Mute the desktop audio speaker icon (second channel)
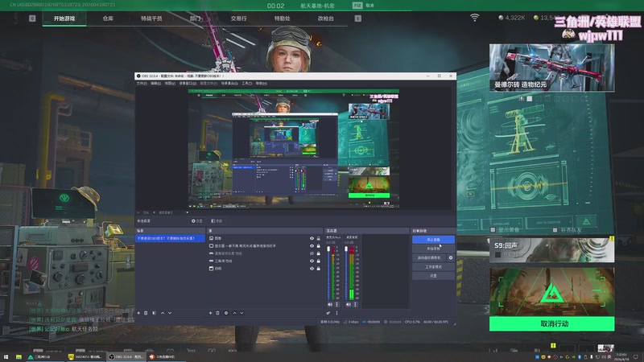 coord(349,305)
